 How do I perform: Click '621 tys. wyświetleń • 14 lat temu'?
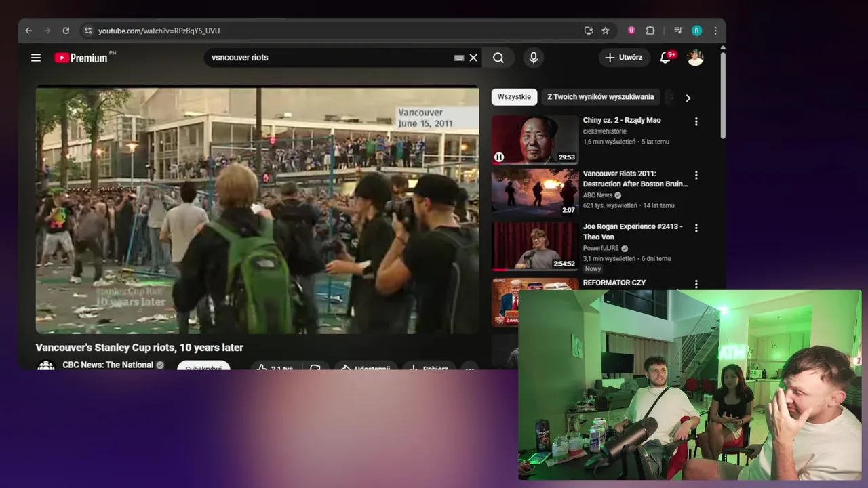point(629,205)
